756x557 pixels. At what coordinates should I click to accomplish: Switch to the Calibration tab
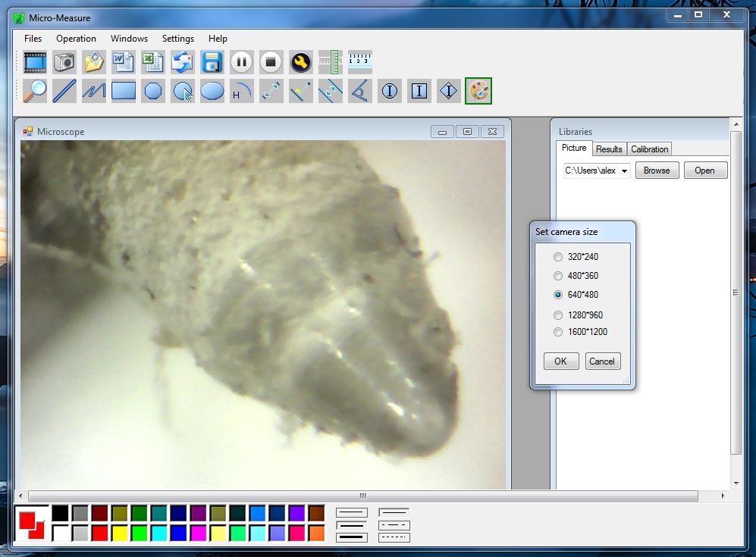click(650, 149)
